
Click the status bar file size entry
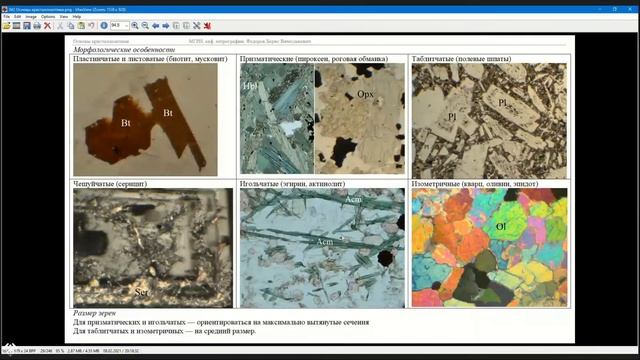[83, 351]
